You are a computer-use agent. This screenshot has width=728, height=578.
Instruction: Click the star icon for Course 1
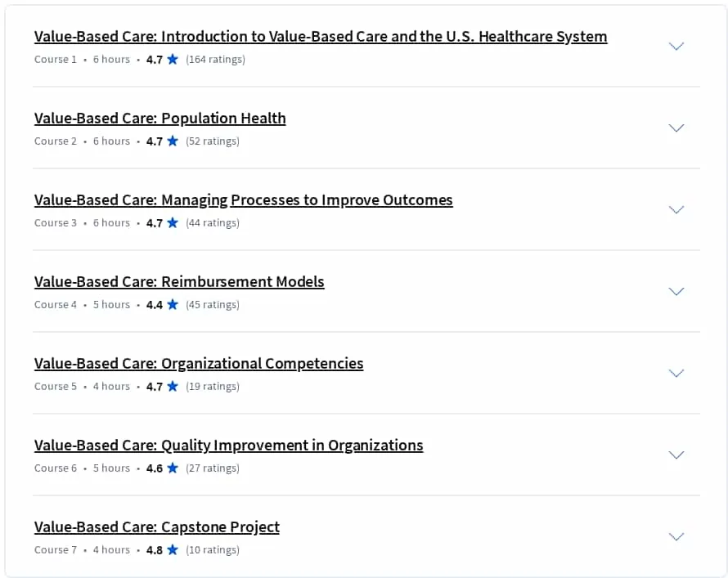pos(173,60)
